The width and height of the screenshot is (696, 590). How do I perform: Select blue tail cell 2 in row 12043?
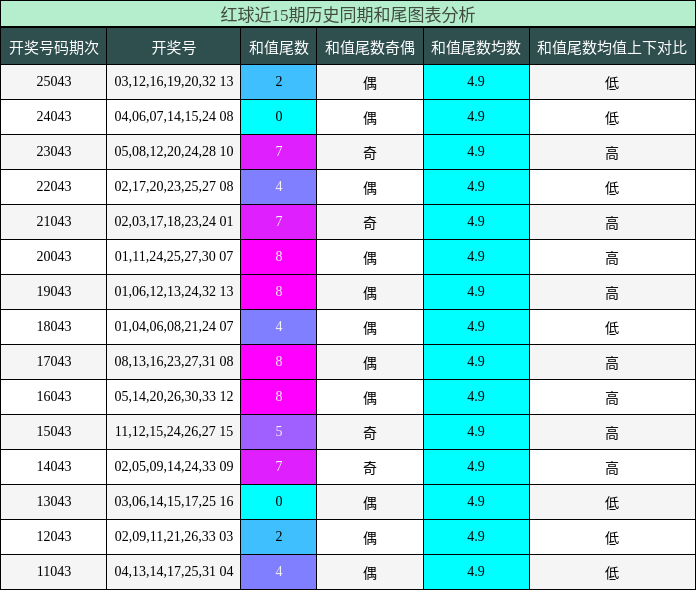[278, 537]
